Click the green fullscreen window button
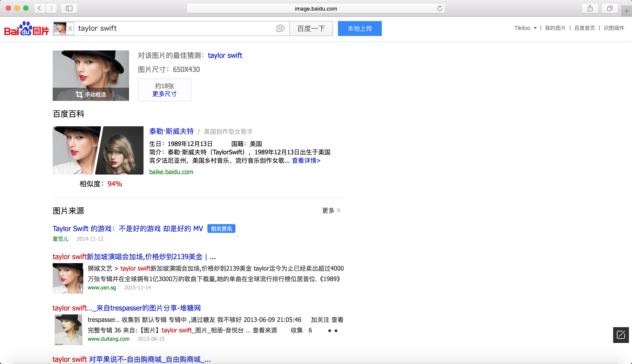 pos(26,8)
